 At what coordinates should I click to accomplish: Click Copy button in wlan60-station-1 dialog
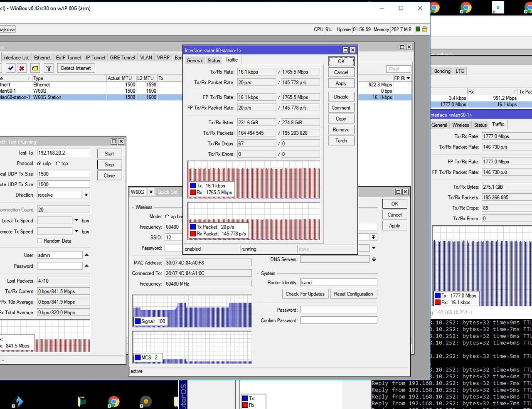[x=341, y=119]
